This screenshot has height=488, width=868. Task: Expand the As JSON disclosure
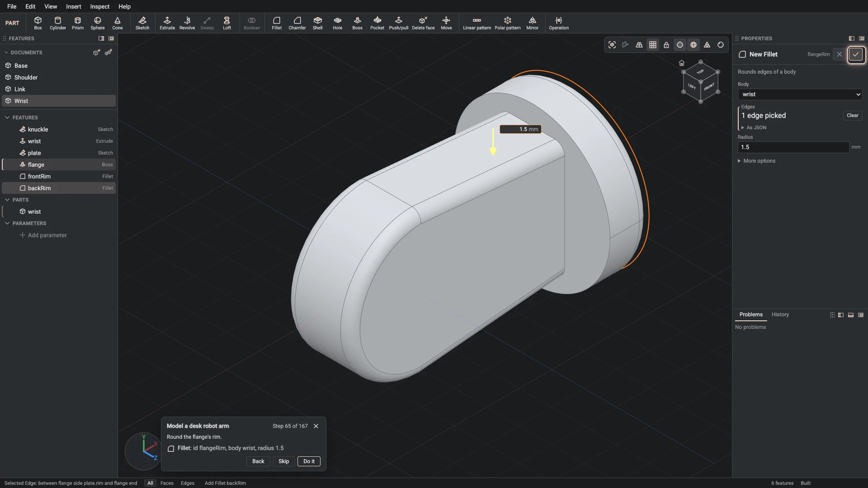tap(754, 128)
